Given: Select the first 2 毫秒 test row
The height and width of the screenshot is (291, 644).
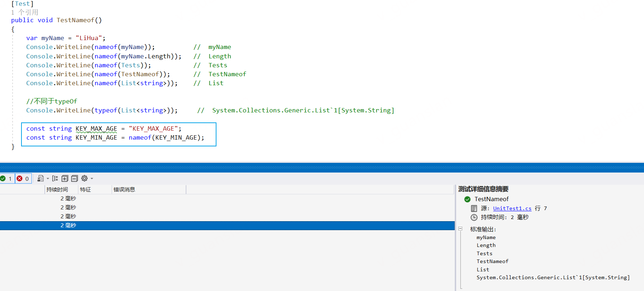Looking at the screenshot, I should coord(68,199).
